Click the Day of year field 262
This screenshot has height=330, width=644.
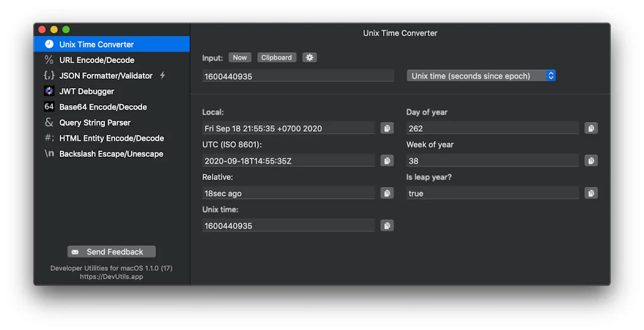coord(492,128)
